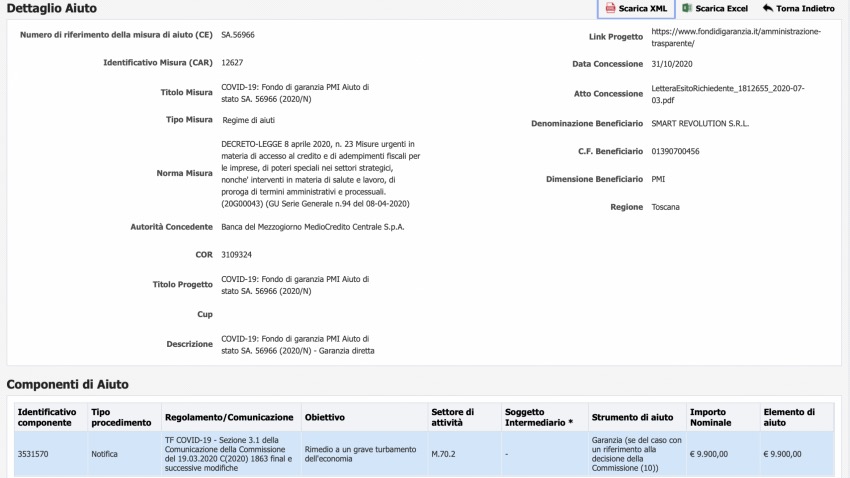Image resolution: width=850 pixels, height=478 pixels.
Task: Click the Dimensione Beneficiario value PMI
Action: point(658,179)
